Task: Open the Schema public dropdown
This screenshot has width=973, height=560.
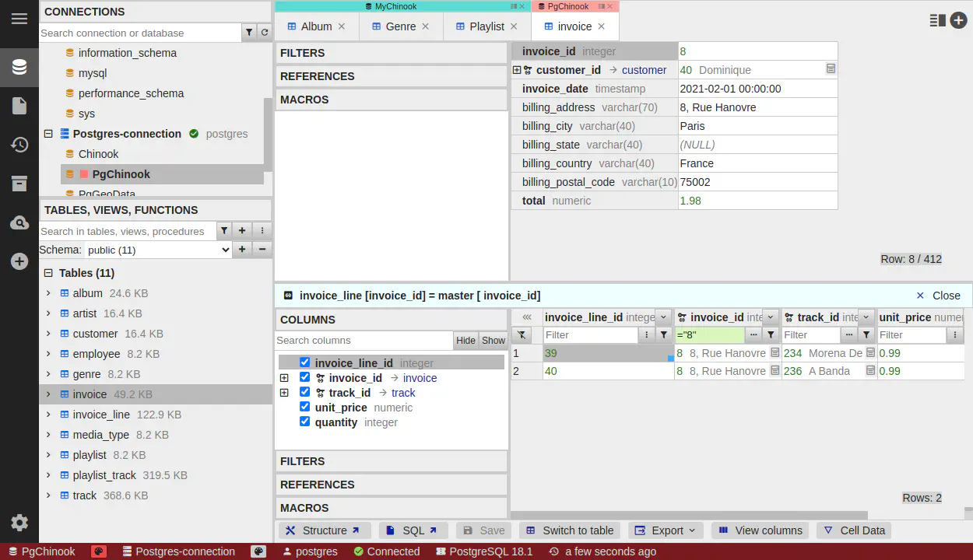Action: click(158, 250)
